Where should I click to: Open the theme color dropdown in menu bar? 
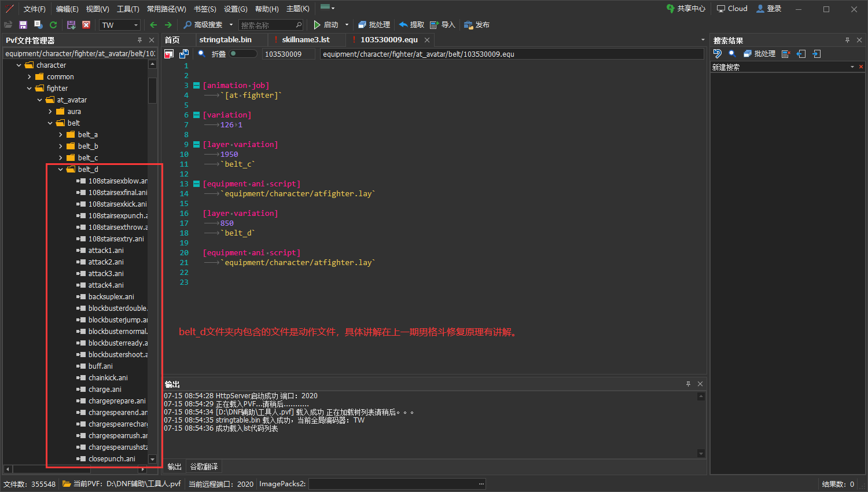click(x=328, y=8)
